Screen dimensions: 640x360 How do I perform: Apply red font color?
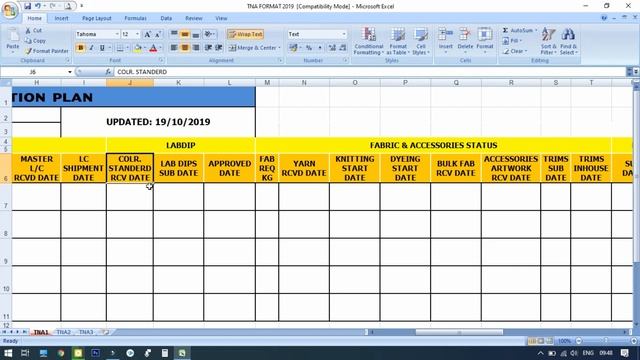point(153,48)
